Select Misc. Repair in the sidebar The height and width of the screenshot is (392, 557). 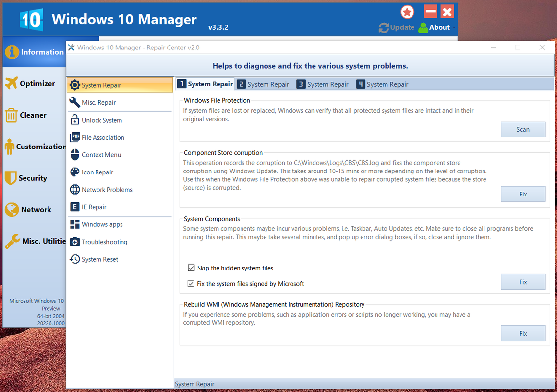coord(120,102)
